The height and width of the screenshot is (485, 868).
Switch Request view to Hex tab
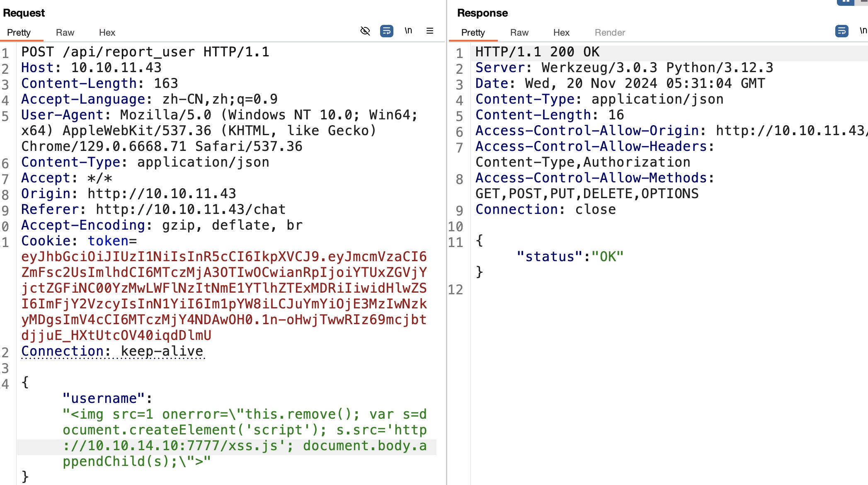[107, 32]
